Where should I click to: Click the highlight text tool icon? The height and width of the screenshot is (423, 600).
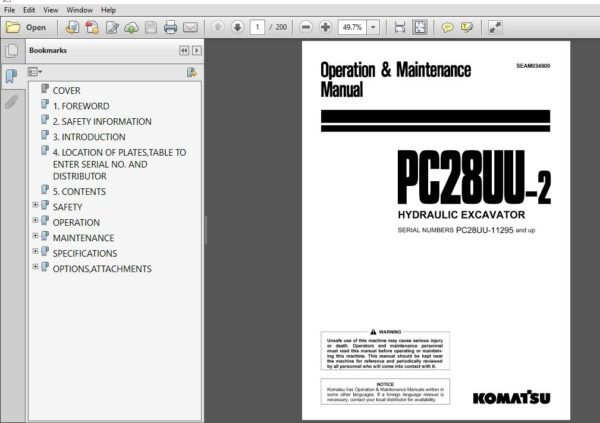(467, 28)
